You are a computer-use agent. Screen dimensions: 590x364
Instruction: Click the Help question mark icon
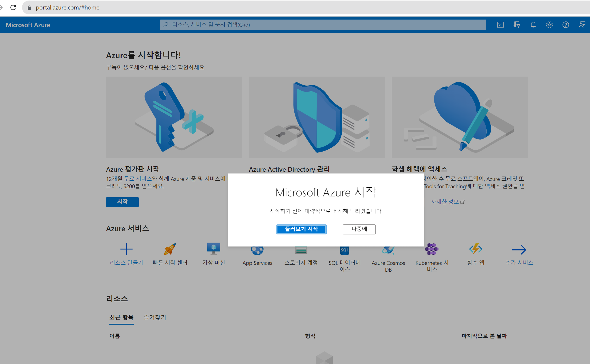coord(566,25)
